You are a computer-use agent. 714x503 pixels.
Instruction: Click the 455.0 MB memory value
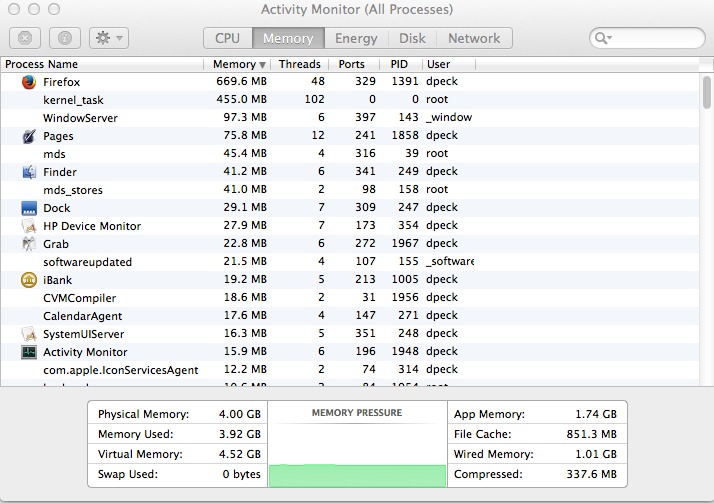(x=241, y=99)
